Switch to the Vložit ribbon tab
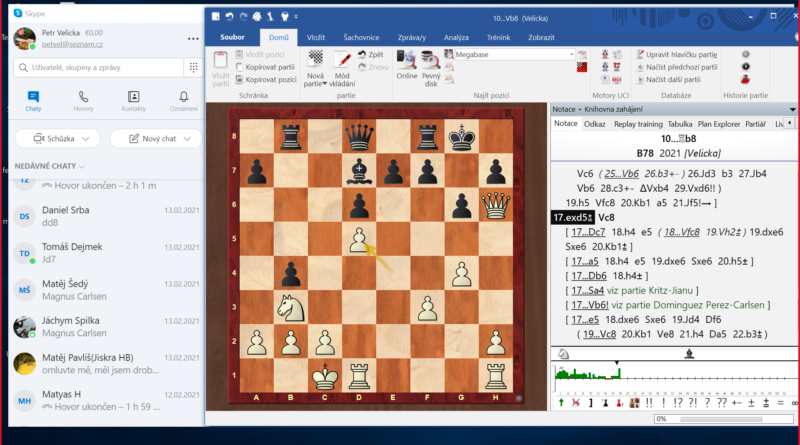This screenshot has height=445, width=800. pyautogui.click(x=316, y=37)
